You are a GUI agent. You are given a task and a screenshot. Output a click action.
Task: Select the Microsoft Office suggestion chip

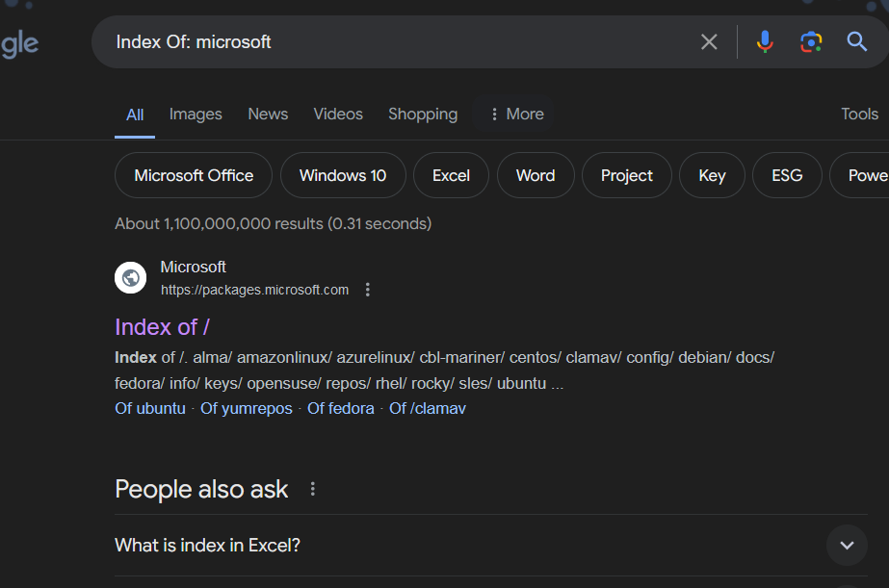194,175
